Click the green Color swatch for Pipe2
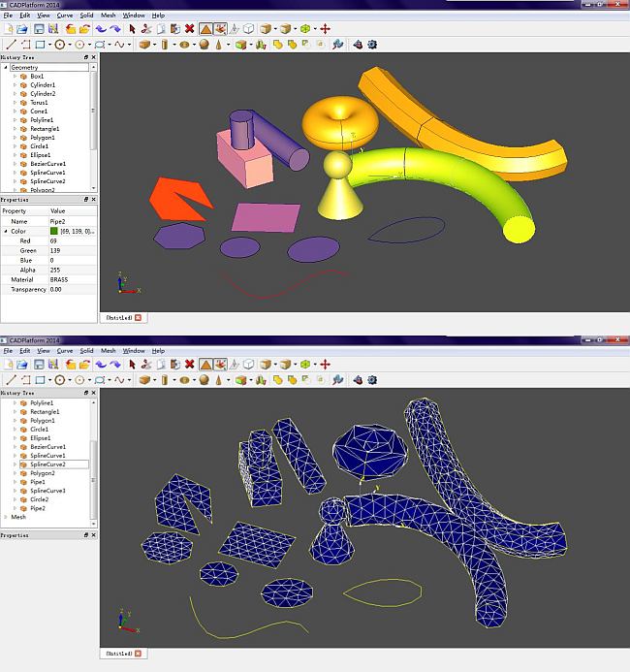Screen dimensions: 630x672 54,231
